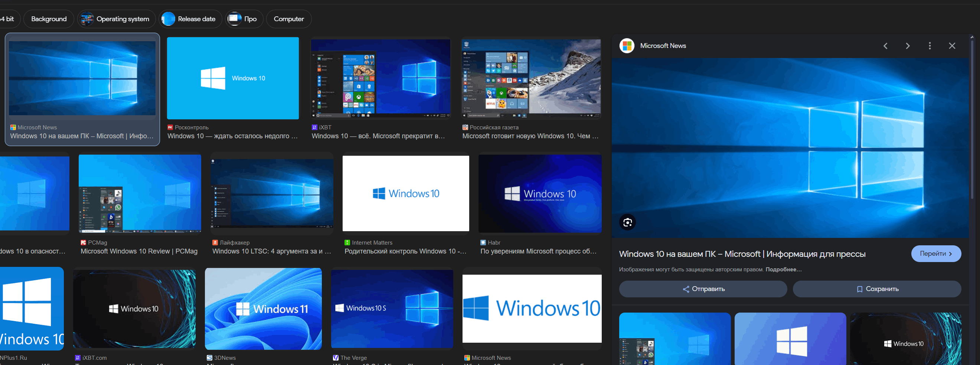This screenshot has height=365, width=980.
Task: Click Российская газета source favicon
Action: coord(465,127)
